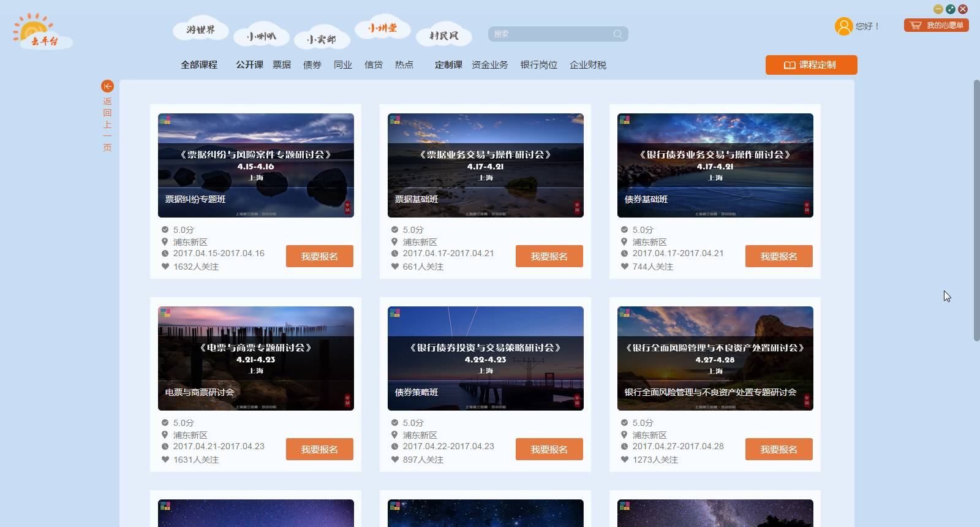Select 定制课 menu item

pyautogui.click(x=448, y=65)
